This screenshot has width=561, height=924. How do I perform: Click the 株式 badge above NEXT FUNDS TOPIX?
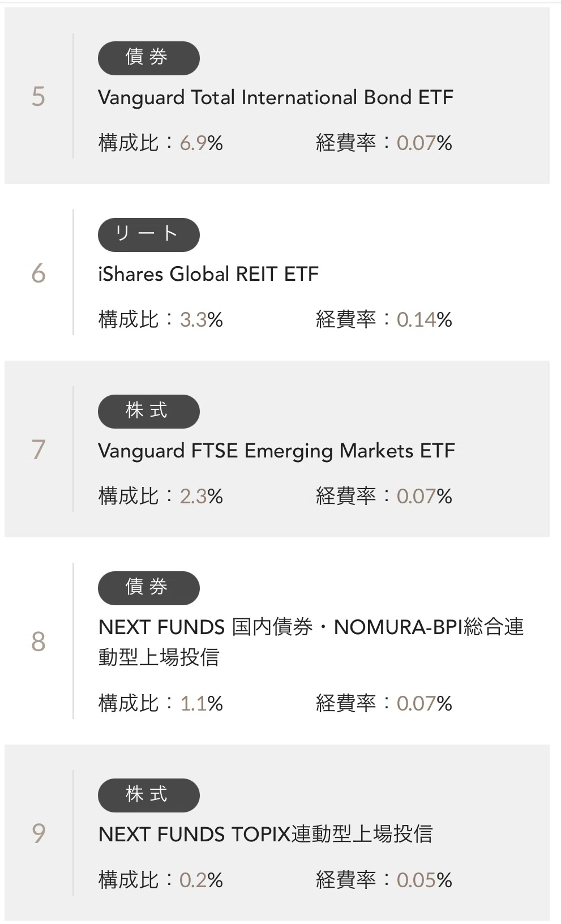[149, 795]
